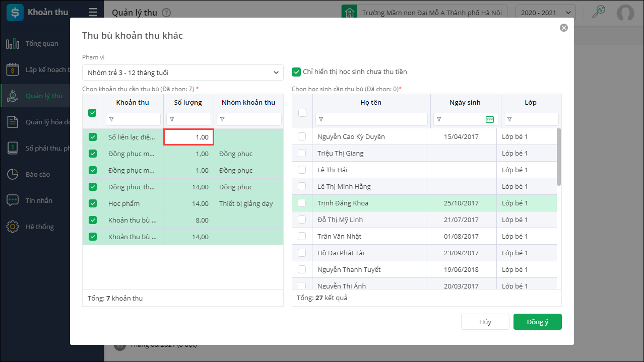Click the hamburger menu icon
644x362 pixels.
pos(93,13)
